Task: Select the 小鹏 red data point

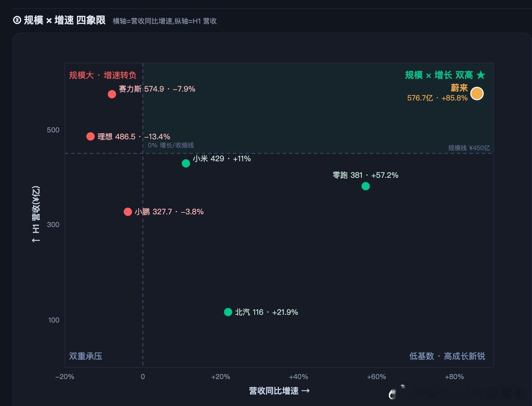Action: (x=128, y=212)
